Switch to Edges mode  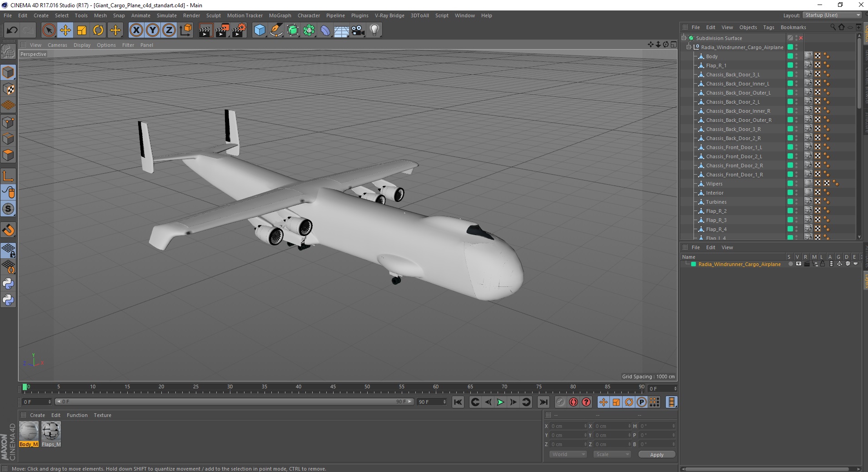click(x=8, y=138)
